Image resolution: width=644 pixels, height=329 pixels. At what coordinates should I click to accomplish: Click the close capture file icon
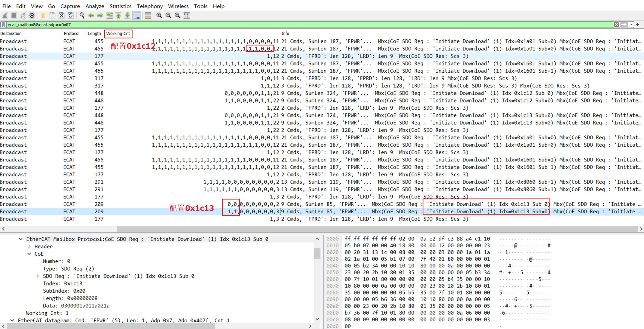pos(62,16)
